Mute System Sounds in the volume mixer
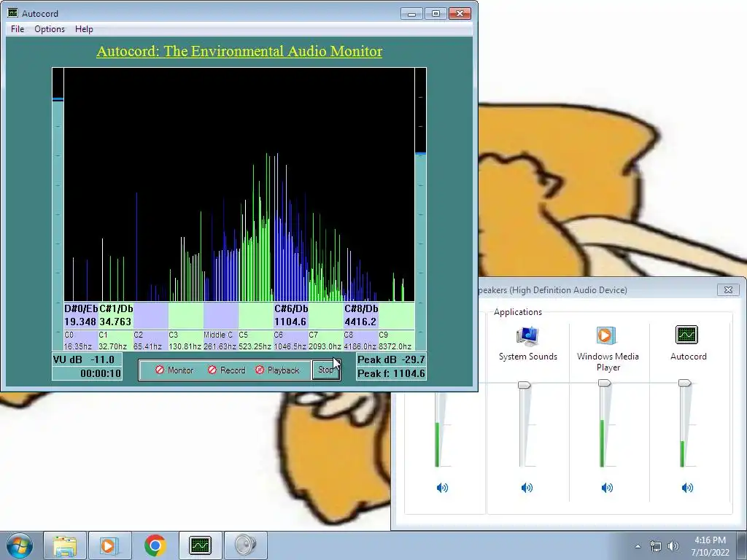The image size is (747, 560). coord(527,488)
